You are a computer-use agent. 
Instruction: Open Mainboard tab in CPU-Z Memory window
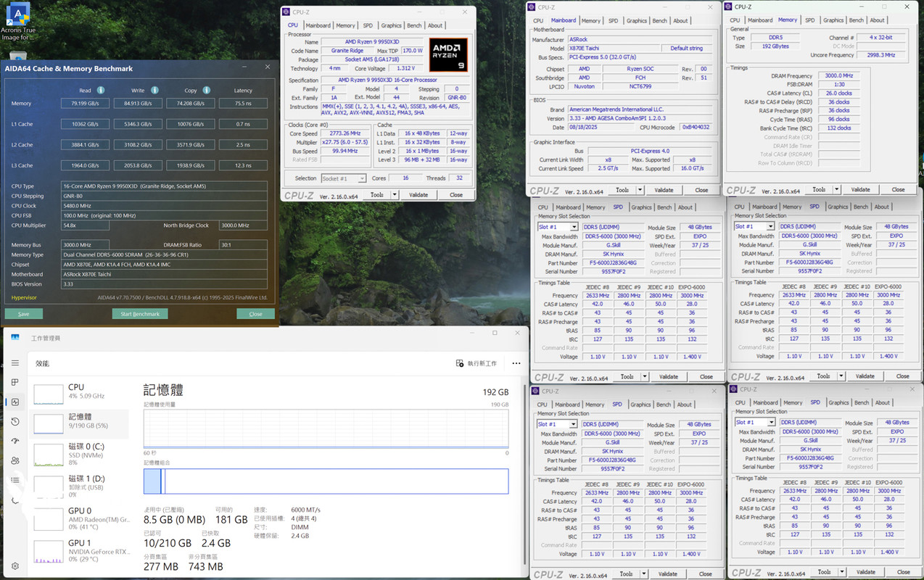[x=760, y=20]
